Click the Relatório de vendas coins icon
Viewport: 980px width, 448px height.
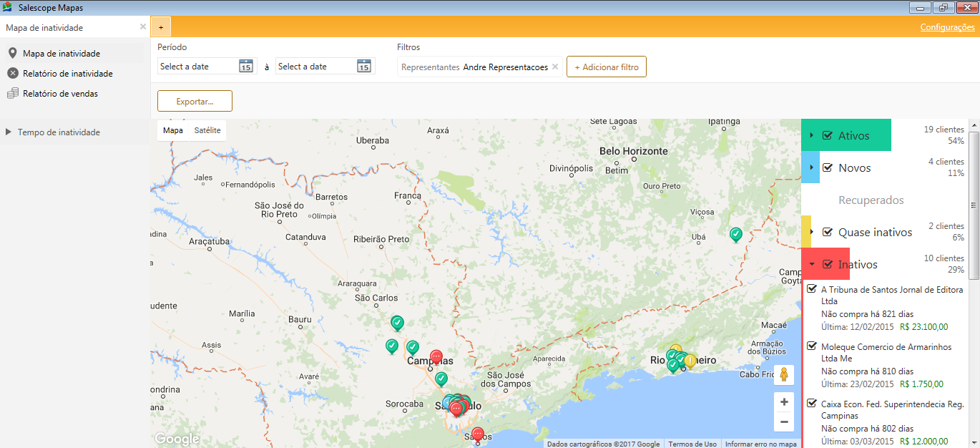pos(12,93)
